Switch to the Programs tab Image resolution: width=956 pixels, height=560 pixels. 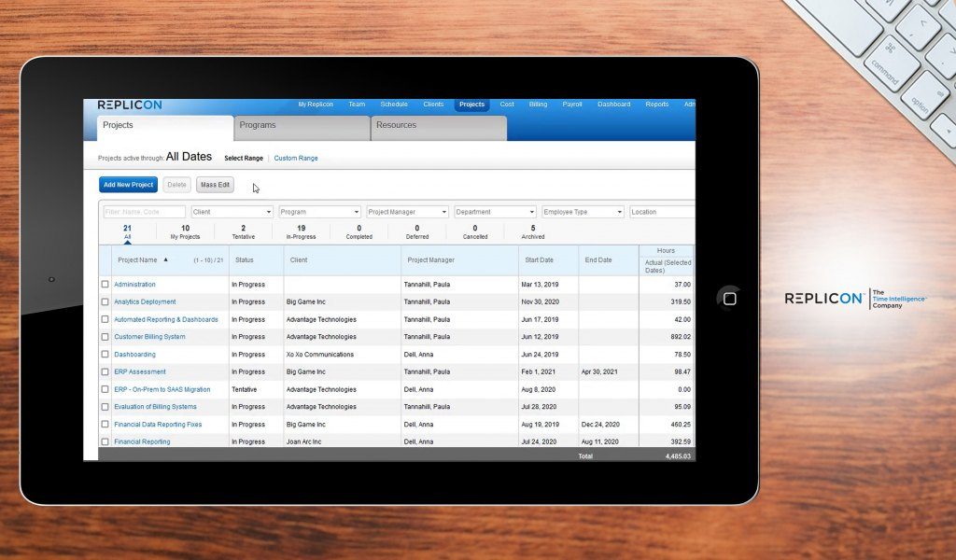click(301, 126)
